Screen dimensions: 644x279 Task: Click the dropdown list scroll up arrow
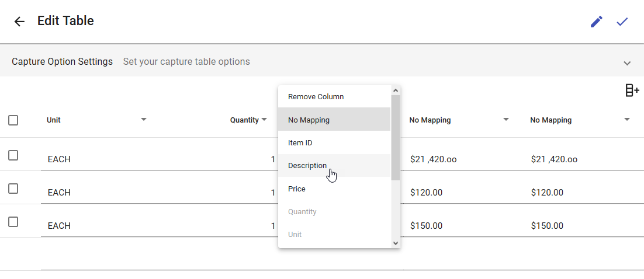[396, 90]
